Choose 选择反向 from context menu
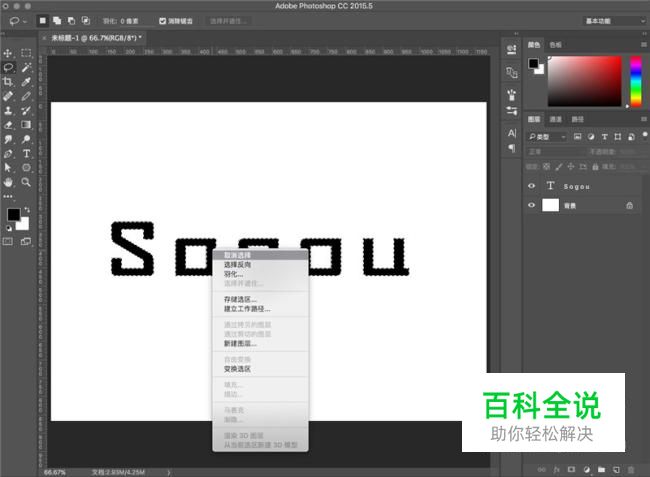 260,264
